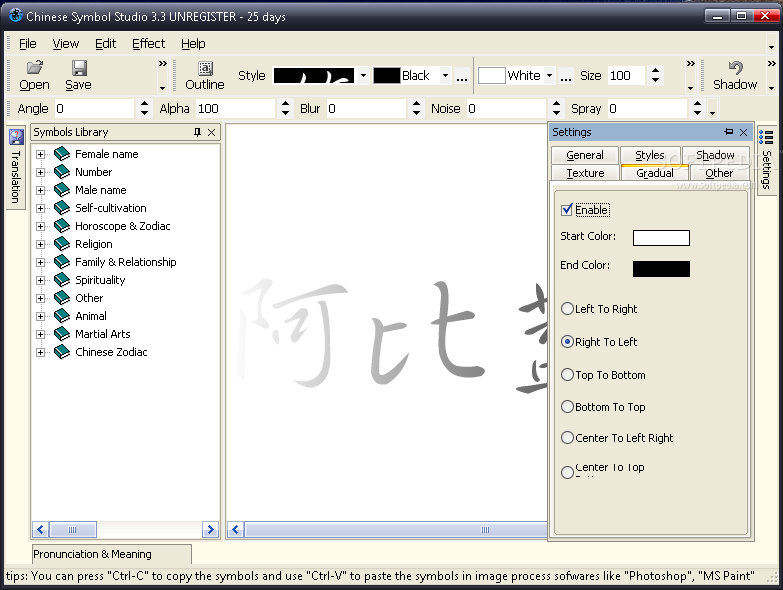The width and height of the screenshot is (783, 590).
Task: Increase the Blur stepper value
Action: [416, 103]
